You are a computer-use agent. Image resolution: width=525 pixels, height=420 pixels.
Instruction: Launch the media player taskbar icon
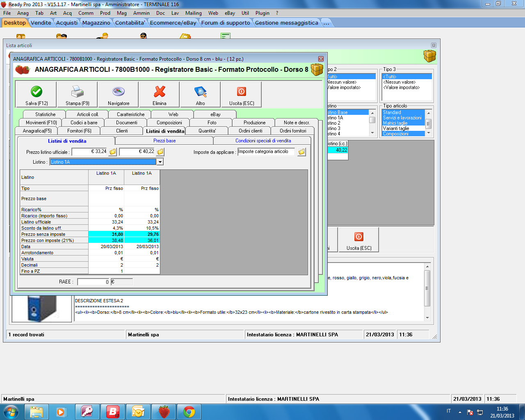pos(61,412)
